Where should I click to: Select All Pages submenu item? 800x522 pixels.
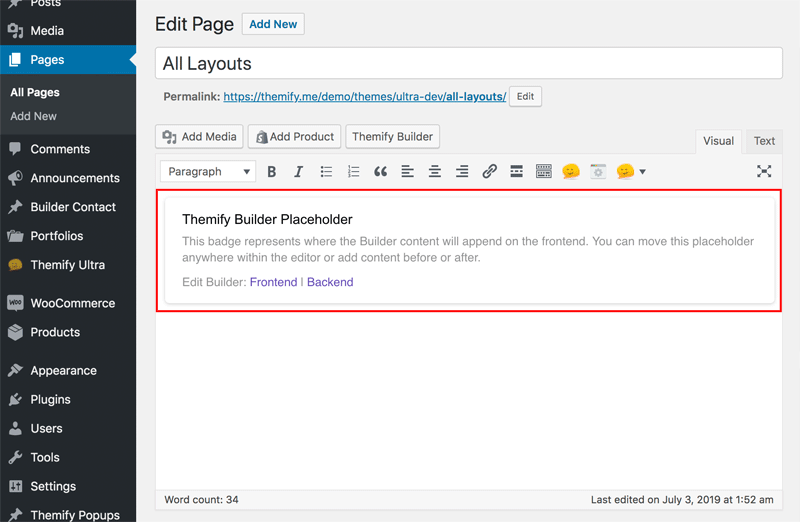(x=35, y=92)
